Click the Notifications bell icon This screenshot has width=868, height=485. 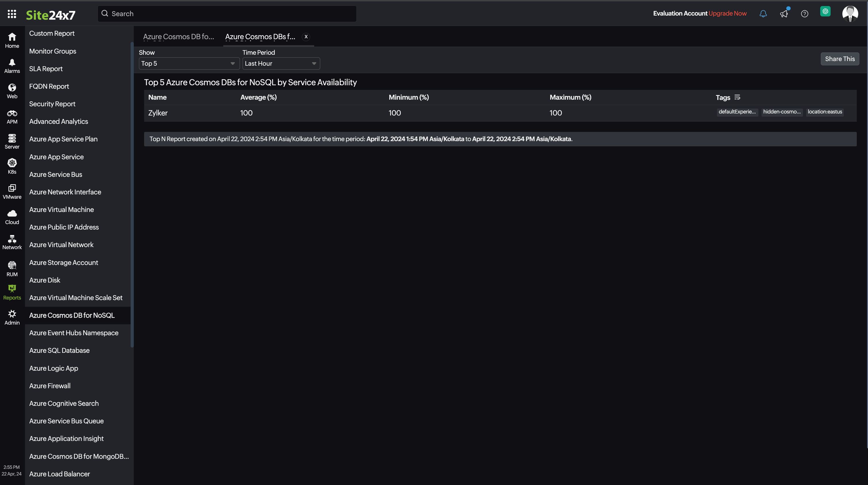point(763,13)
